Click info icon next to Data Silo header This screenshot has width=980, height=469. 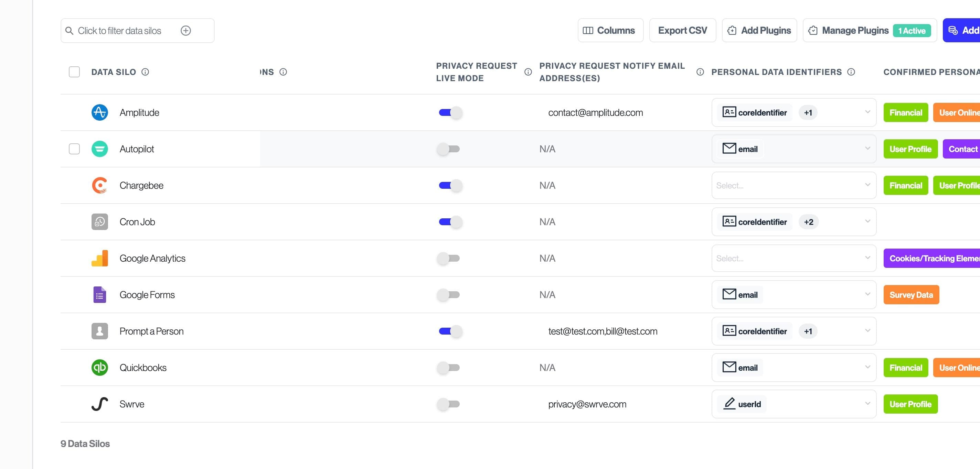pyautogui.click(x=145, y=72)
